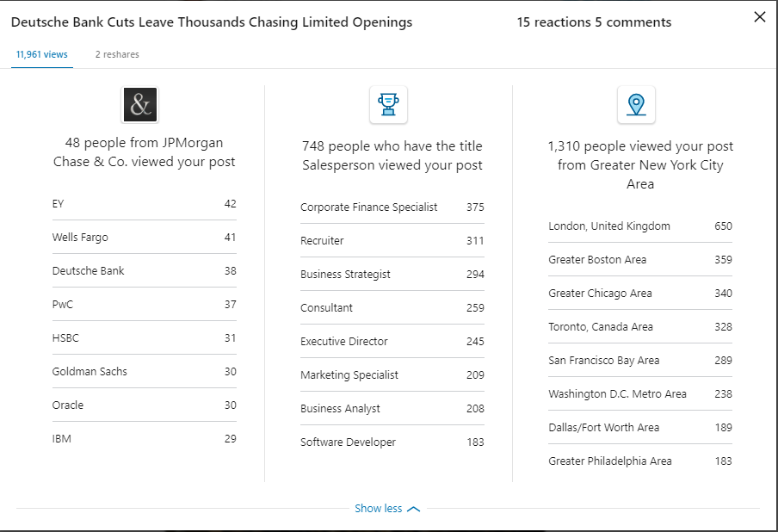Close the post analytics dialog
Viewport: 778px width, 532px height.
click(x=759, y=17)
